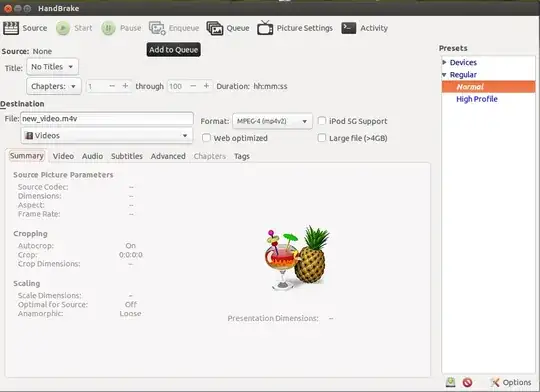Close the HandBrake window

(x=8, y=8)
